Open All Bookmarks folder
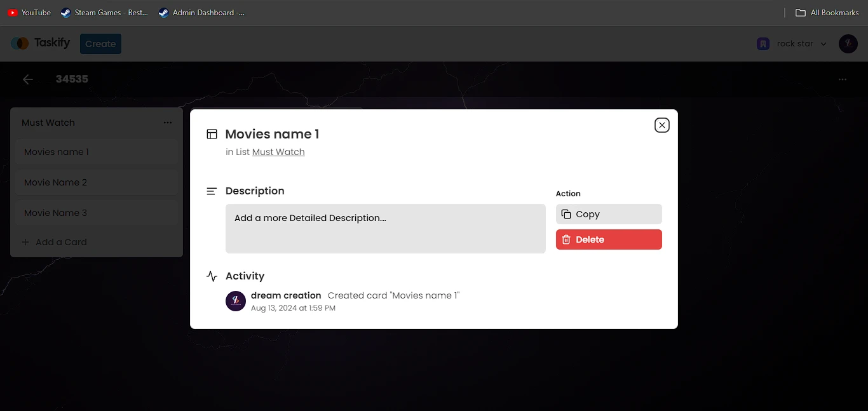 pos(827,13)
